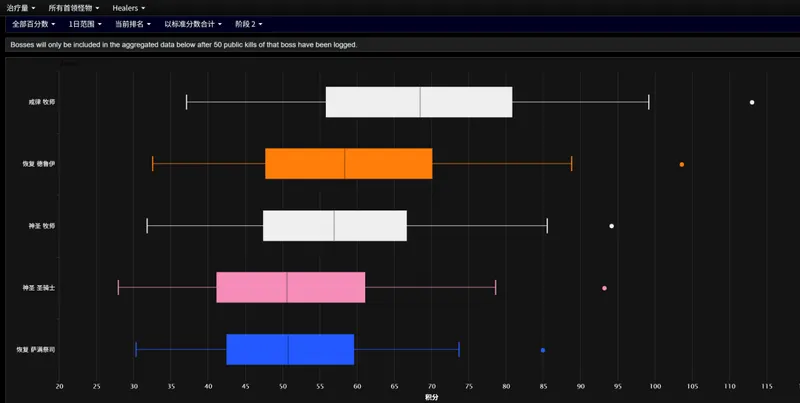
Task: Click the pink 神圣 圣骑士 box
Action: pyautogui.click(x=290, y=288)
